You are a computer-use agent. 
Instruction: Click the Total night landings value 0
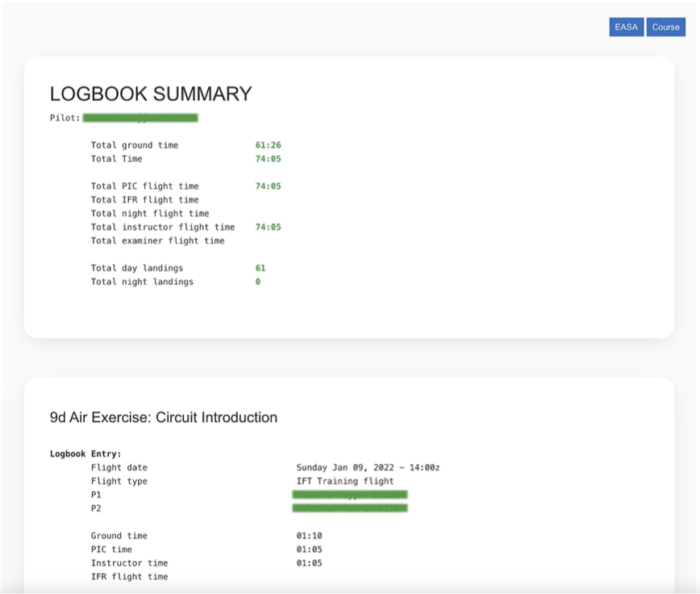[257, 282]
